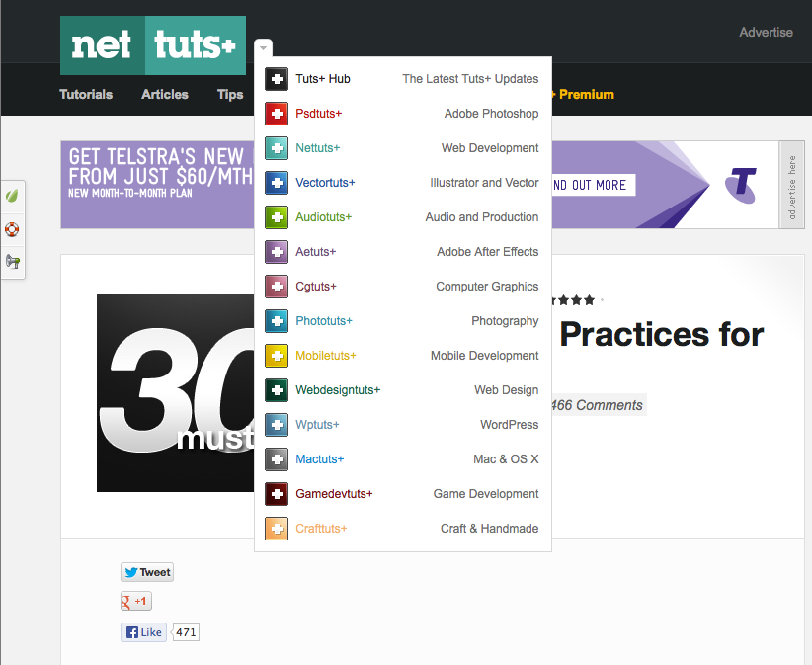Click 'Illustrator and Vector' description text
This screenshot has height=665, width=812.
(484, 183)
